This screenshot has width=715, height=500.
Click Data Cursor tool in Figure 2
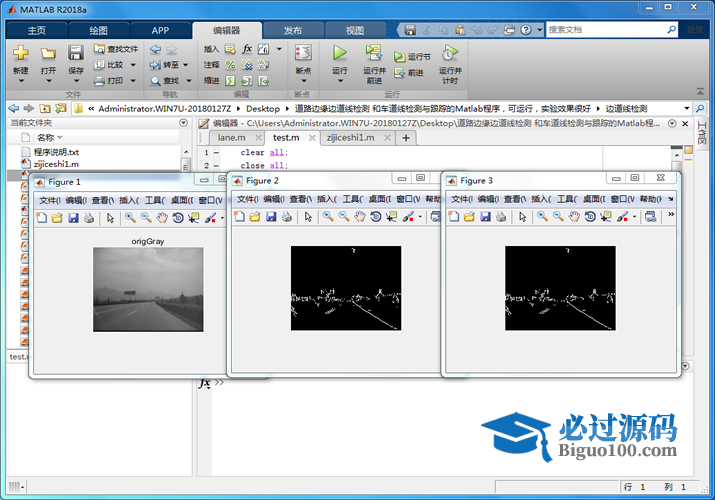pos(392,217)
